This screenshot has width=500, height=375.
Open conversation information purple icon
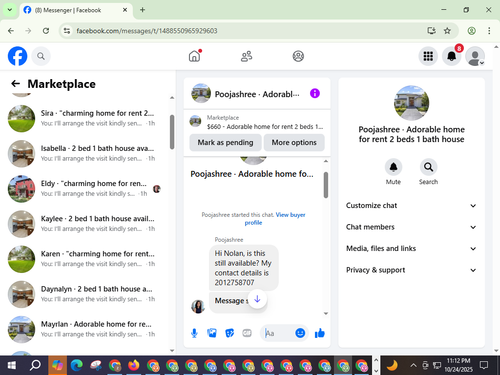[x=315, y=93]
